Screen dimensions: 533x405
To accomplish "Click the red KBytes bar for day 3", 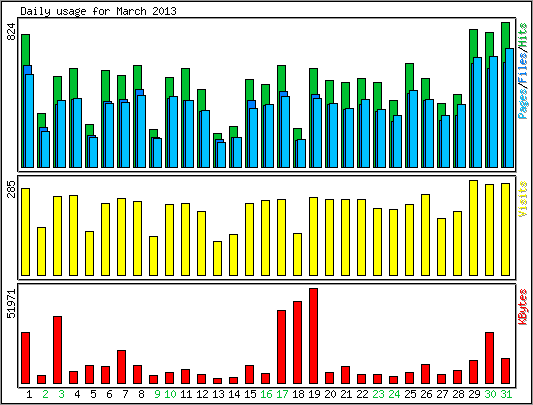I will click(x=57, y=350).
